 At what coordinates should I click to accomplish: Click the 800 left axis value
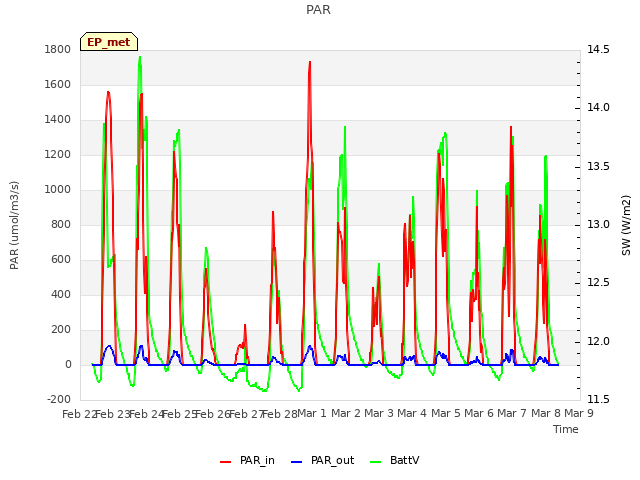point(61,225)
